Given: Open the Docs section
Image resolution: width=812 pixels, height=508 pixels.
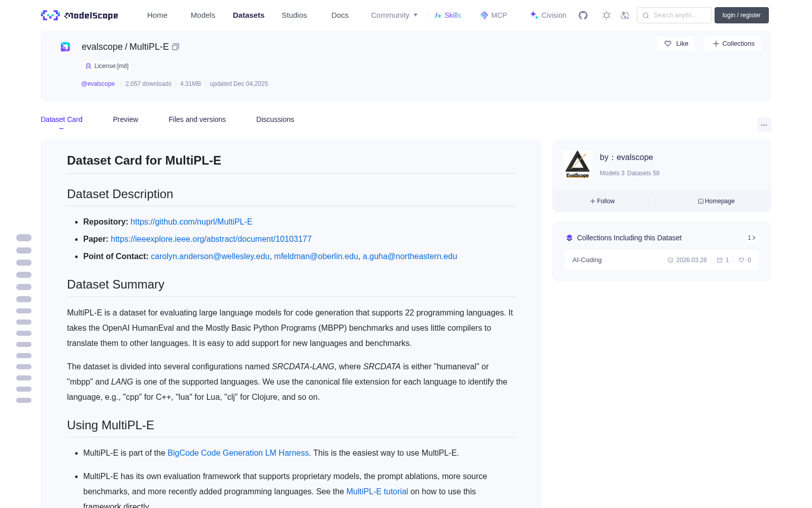Looking at the screenshot, I should (340, 15).
